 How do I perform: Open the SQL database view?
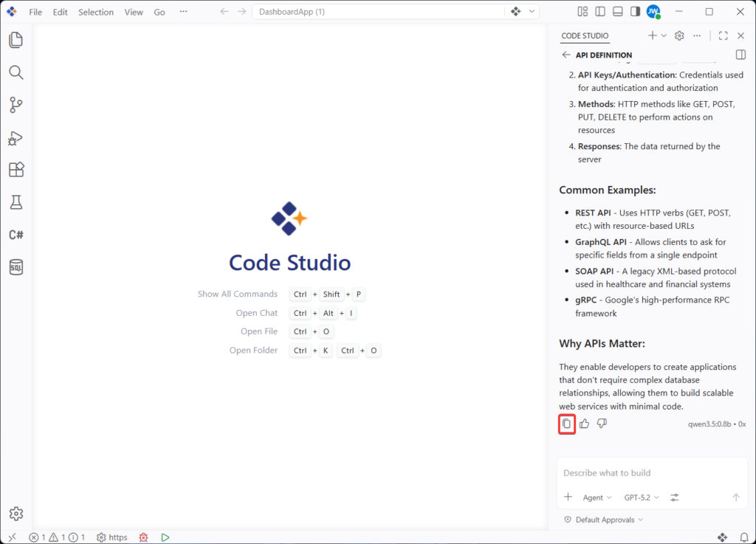pyautogui.click(x=16, y=267)
